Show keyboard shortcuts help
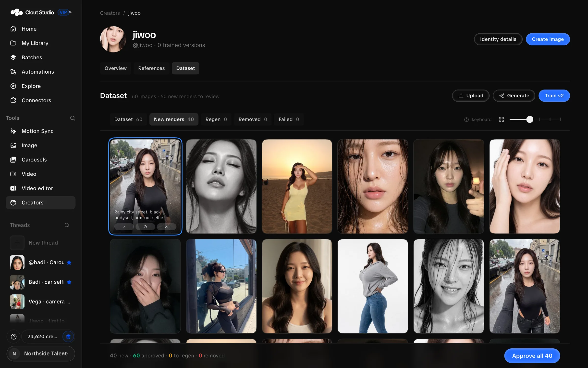Image resolution: width=588 pixels, height=368 pixels. pos(478,119)
